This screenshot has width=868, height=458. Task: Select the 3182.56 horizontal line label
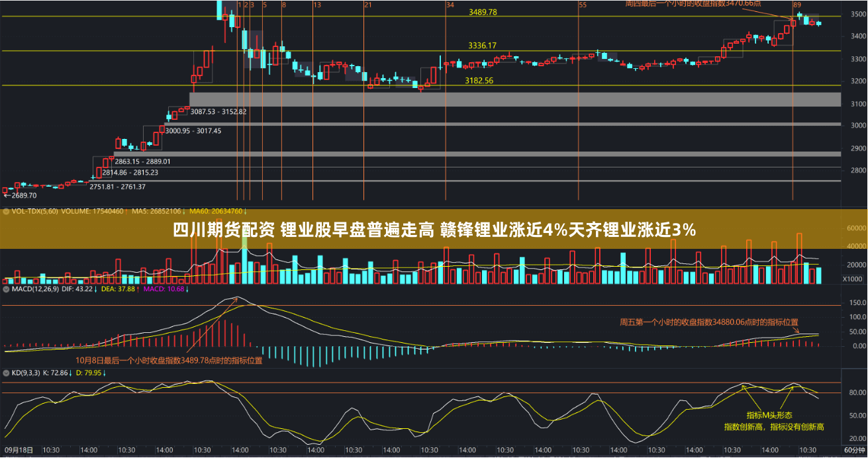pyautogui.click(x=479, y=81)
